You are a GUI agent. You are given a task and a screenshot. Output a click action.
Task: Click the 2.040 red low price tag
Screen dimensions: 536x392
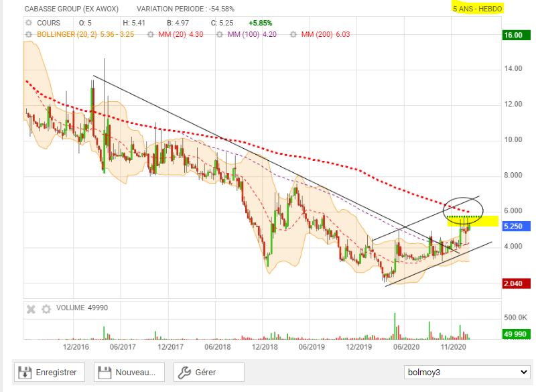[x=516, y=283]
